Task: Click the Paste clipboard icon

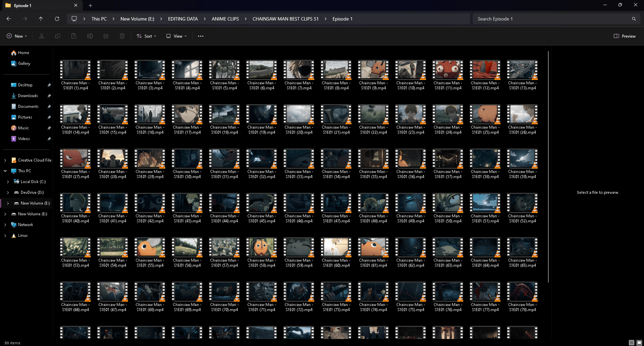Action: (74, 36)
